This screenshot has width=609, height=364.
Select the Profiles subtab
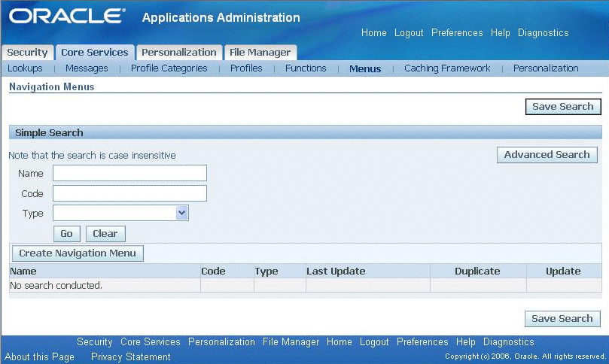click(x=246, y=68)
